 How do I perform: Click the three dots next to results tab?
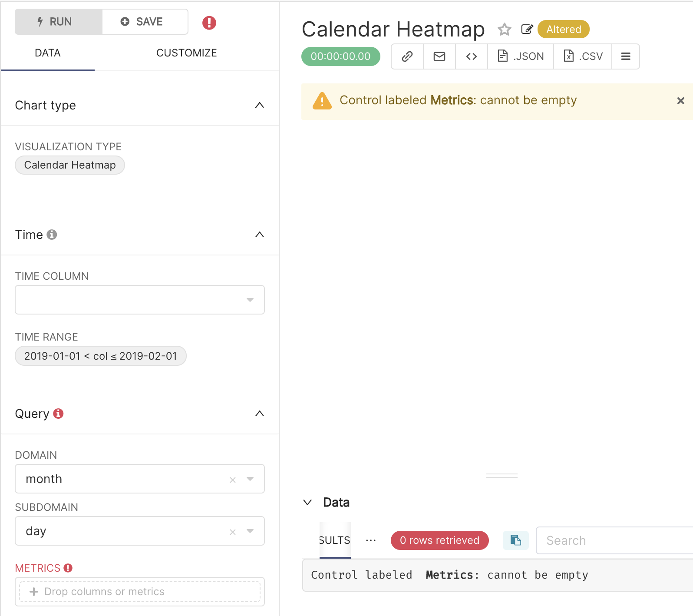[x=371, y=540]
